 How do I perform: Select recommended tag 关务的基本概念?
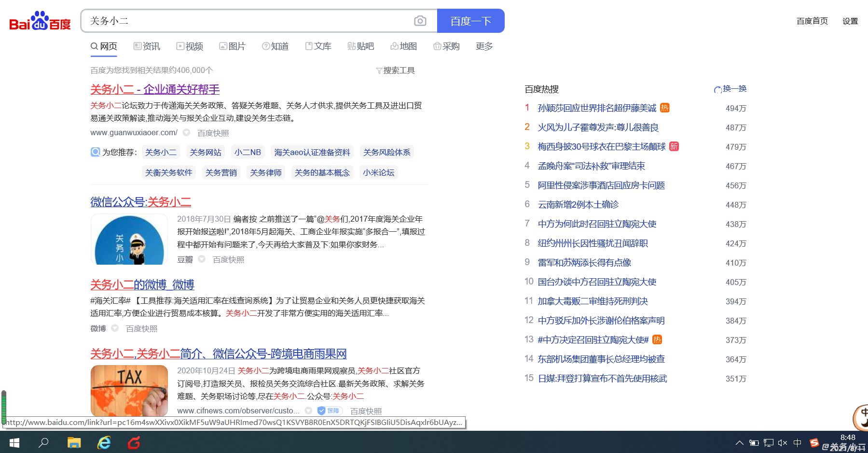[322, 172]
